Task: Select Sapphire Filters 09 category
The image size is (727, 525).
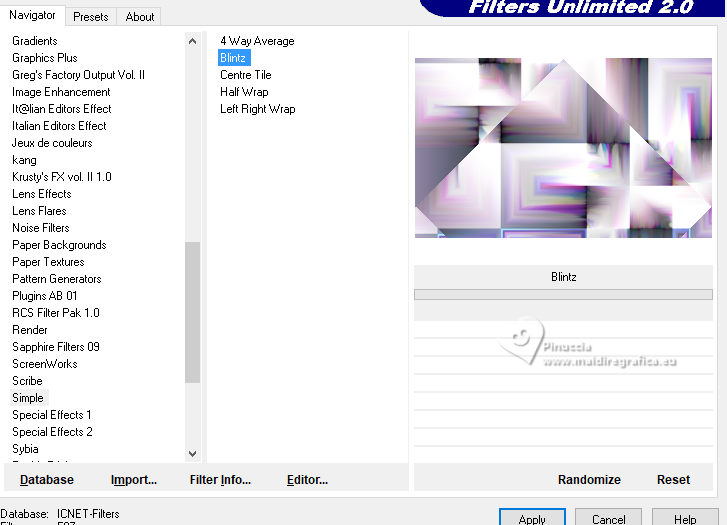Action: [x=56, y=347]
